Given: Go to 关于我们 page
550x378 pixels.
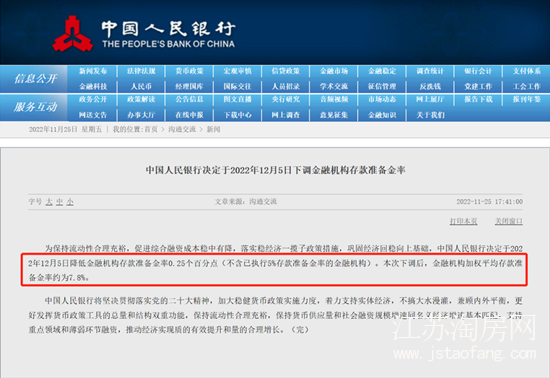Looking at the screenshot, I should 430,115.
